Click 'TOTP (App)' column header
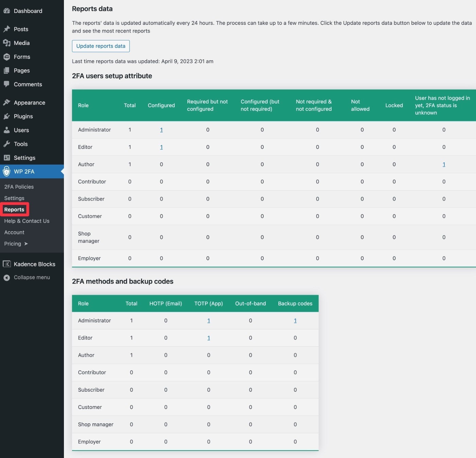 coord(208,304)
